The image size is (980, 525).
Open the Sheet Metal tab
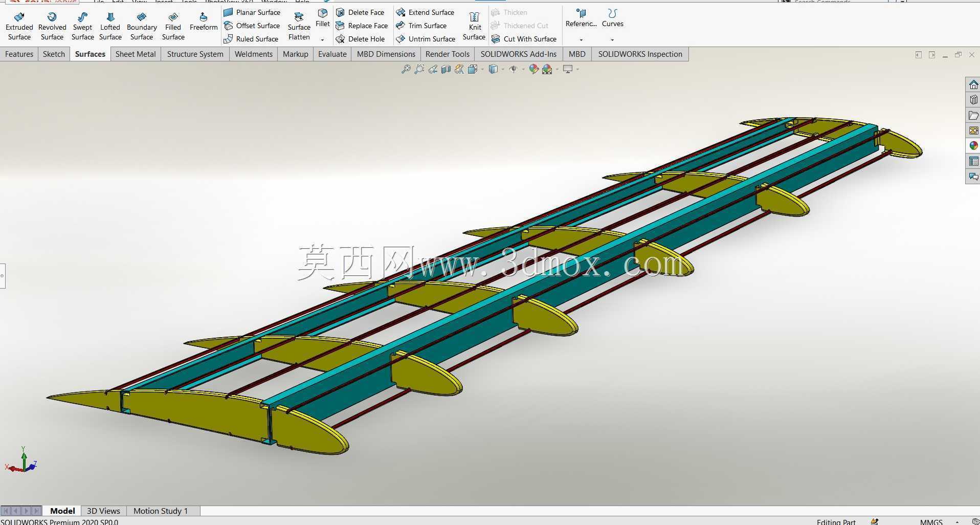pos(136,54)
